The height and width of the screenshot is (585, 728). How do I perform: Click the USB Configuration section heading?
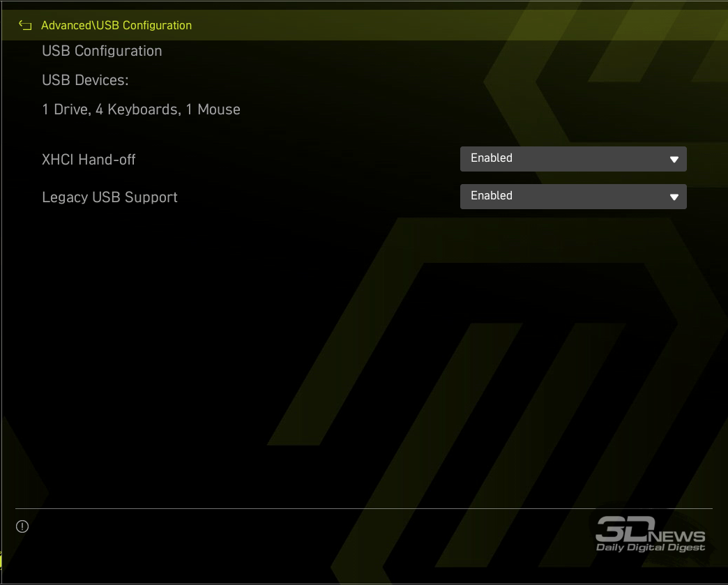pos(102,51)
